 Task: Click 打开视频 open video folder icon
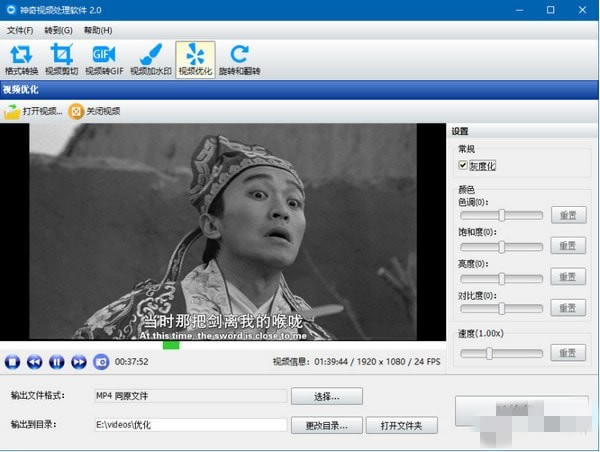point(12,112)
